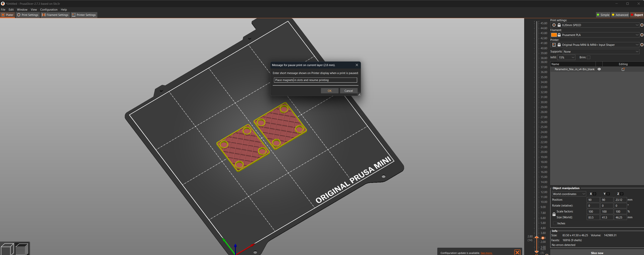Open Printer edit cog beside Original Prusa MINI

[x=642, y=45]
